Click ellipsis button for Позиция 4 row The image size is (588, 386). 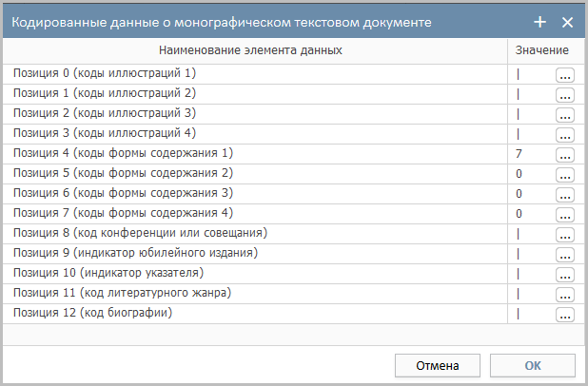[564, 154]
